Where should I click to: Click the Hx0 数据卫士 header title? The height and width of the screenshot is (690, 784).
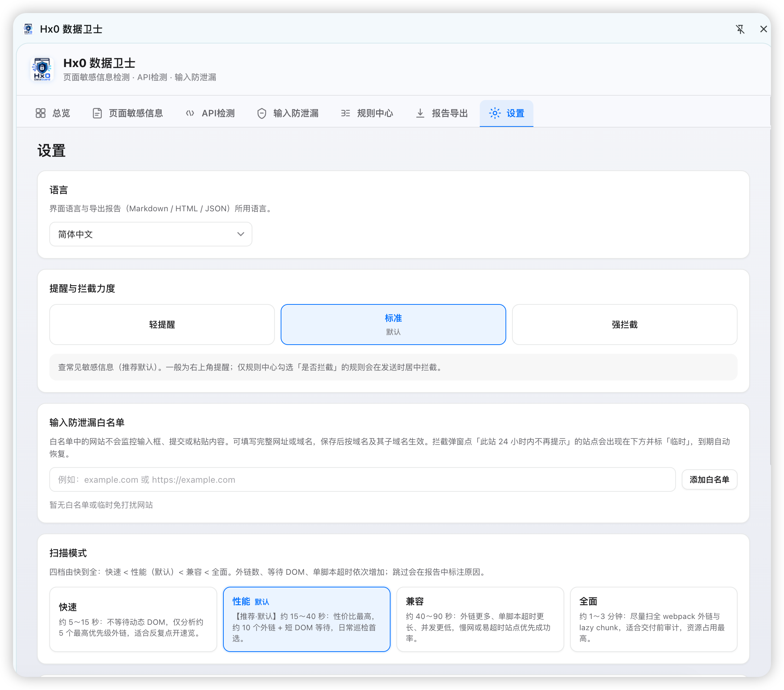coord(99,63)
